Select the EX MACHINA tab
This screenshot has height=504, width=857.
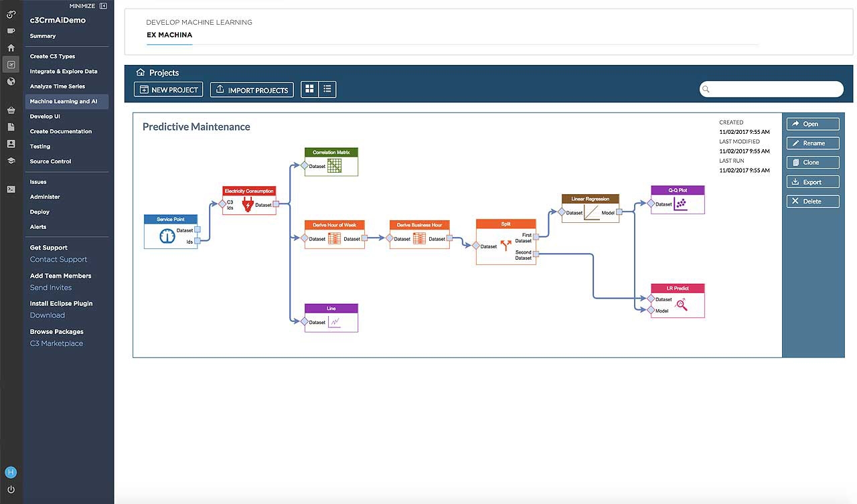(169, 35)
